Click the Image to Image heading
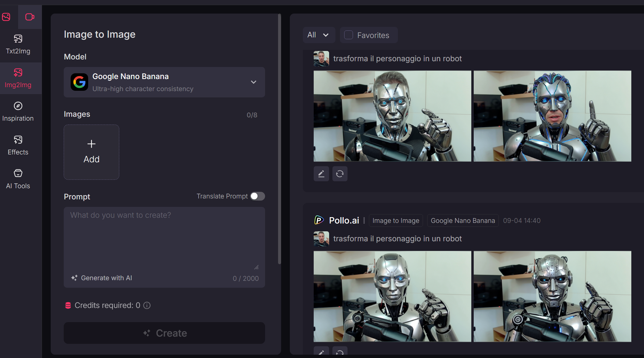 pos(100,34)
